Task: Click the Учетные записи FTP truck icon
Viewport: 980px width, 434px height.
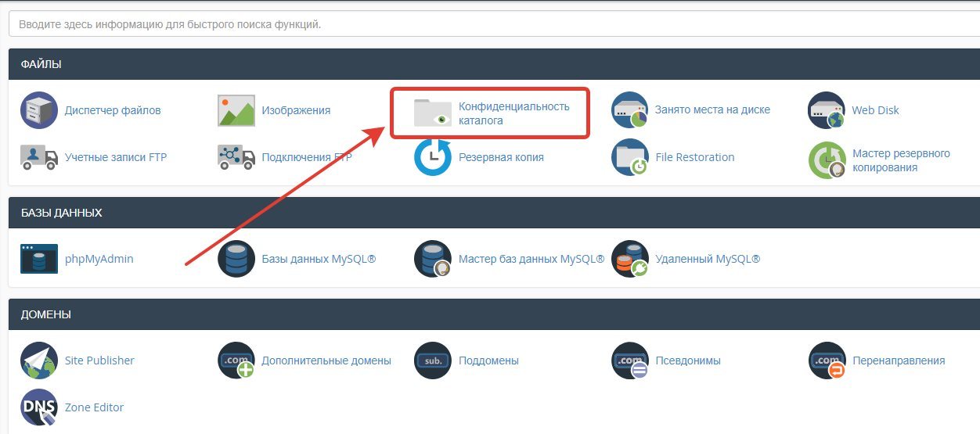Action: (39, 157)
